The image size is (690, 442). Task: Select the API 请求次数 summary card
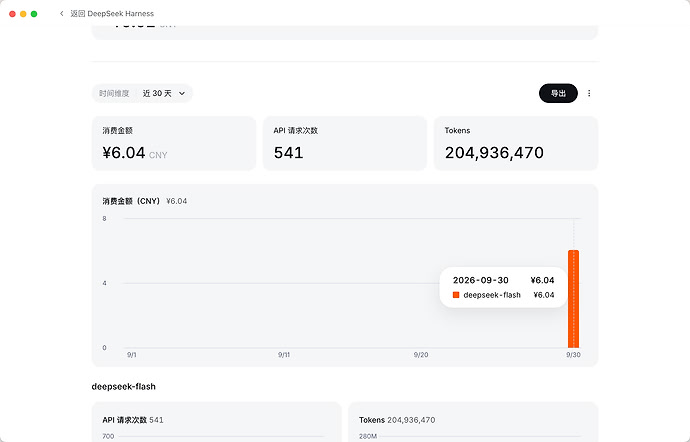[x=345, y=144]
